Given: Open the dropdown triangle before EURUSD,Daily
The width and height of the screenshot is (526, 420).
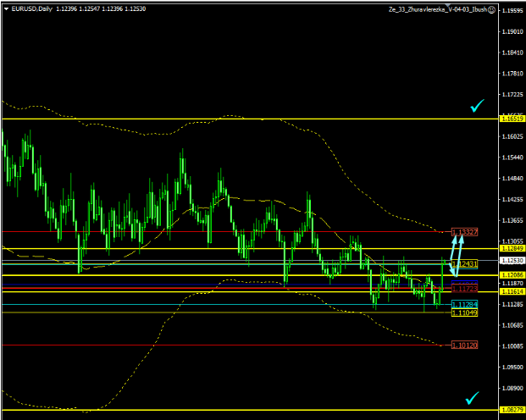Looking at the screenshot, I should [6, 8].
